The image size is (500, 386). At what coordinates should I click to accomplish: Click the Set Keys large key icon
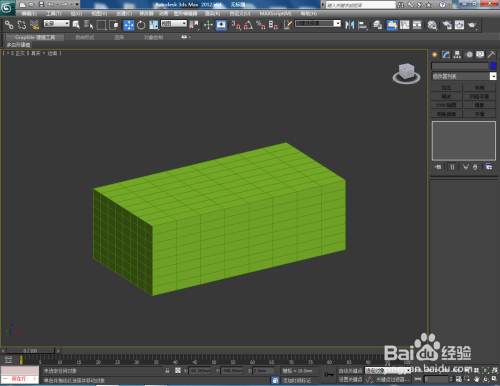pyautogui.click(x=329, y=375)
